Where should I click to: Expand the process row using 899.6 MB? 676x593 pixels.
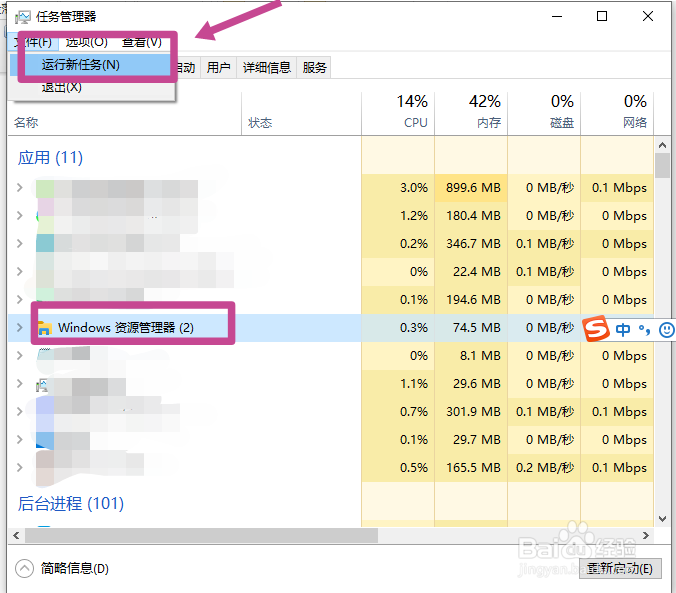point(19,188)
